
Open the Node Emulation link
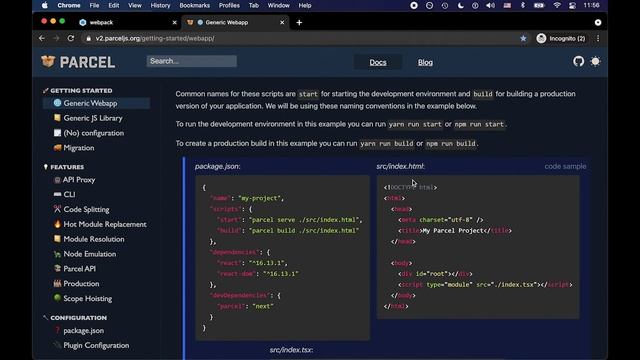click(90, 254)
